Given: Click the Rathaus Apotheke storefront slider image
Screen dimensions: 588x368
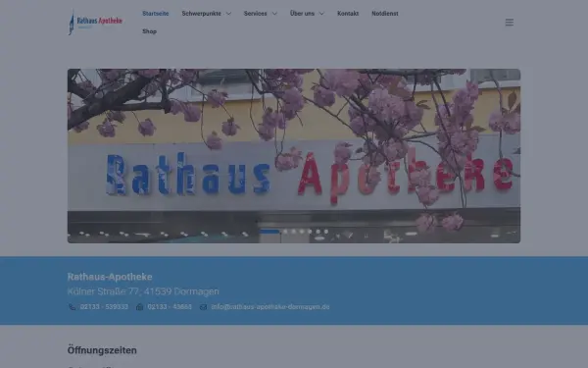Looking at the screenshot, I should 294,156.
